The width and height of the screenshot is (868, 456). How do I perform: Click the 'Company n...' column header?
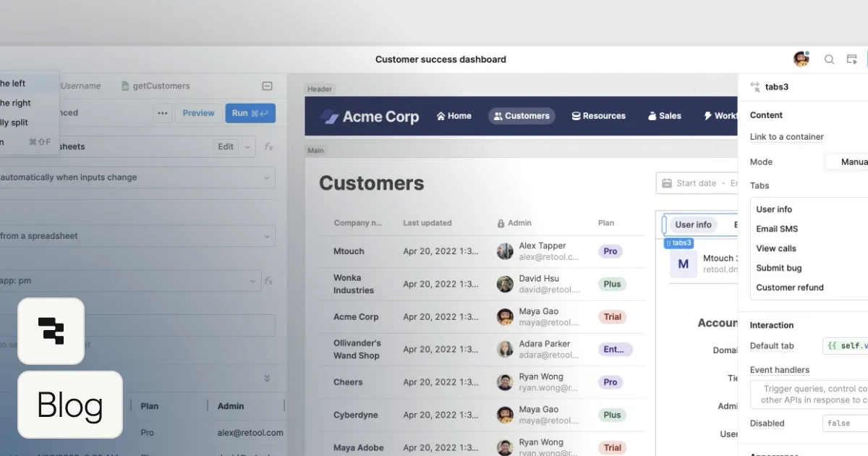(x=357, y=223)
